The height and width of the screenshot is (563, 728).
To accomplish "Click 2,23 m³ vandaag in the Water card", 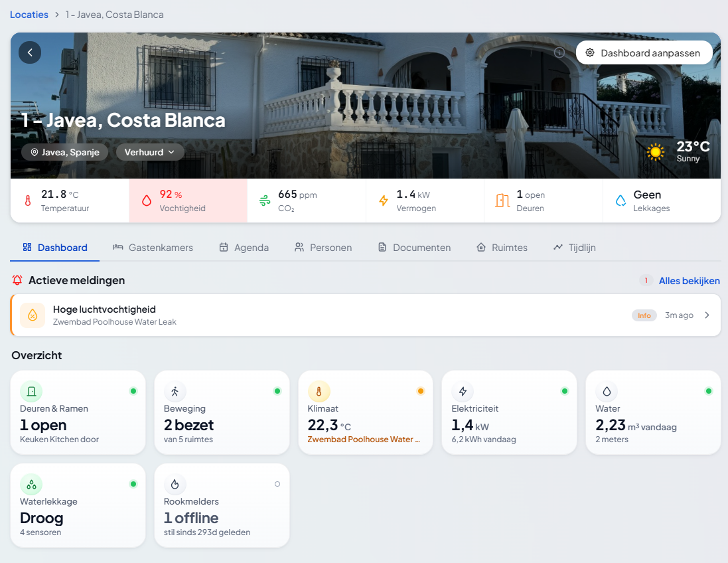I will pyautogui.click(x=636, y=425).
